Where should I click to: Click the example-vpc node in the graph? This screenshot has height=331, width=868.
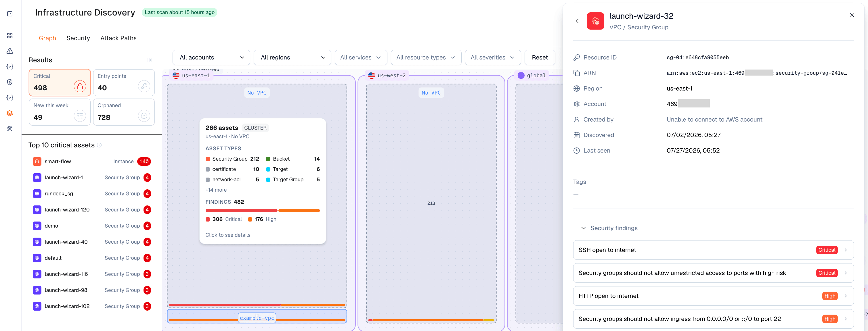pos(257,318)
